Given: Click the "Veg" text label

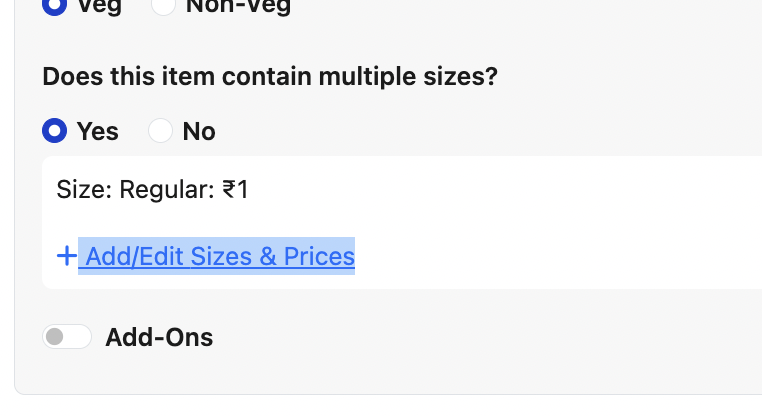Looking at the screenshot, I should [x=100, y=5].
